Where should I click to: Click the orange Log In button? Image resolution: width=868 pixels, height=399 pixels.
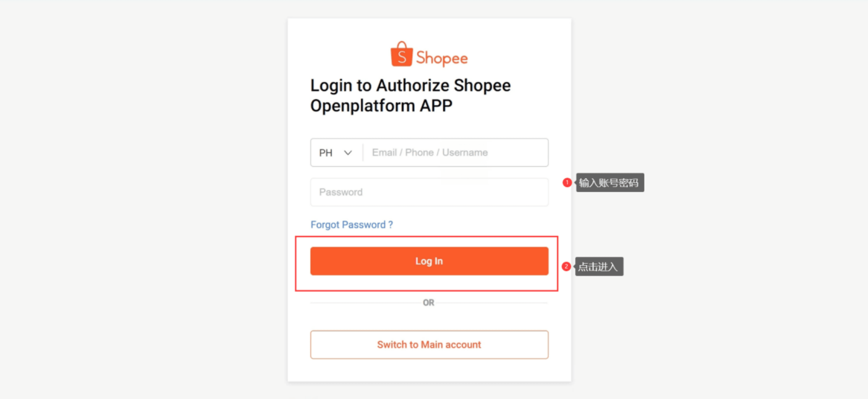pyautogui.click(x=429, y=261)
